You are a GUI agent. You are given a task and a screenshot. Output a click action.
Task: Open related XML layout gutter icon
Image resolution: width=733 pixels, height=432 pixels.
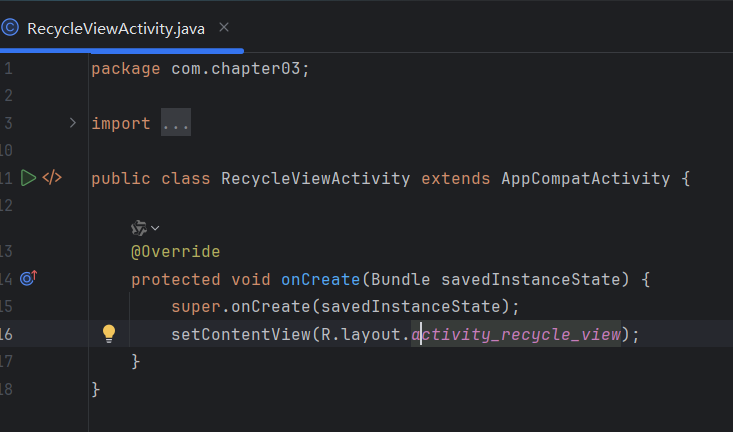coord(52,178)
